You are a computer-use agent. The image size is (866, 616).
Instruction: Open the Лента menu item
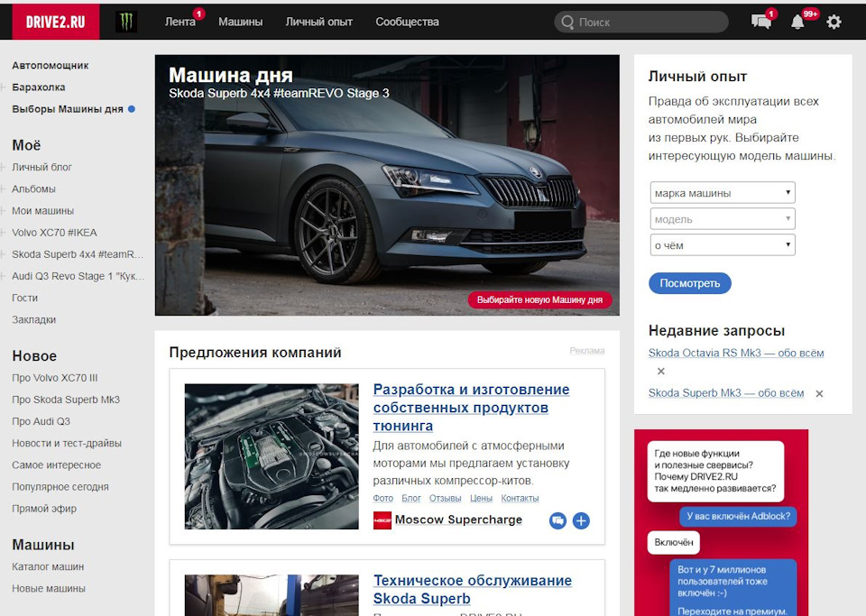[x=180, y=22]
